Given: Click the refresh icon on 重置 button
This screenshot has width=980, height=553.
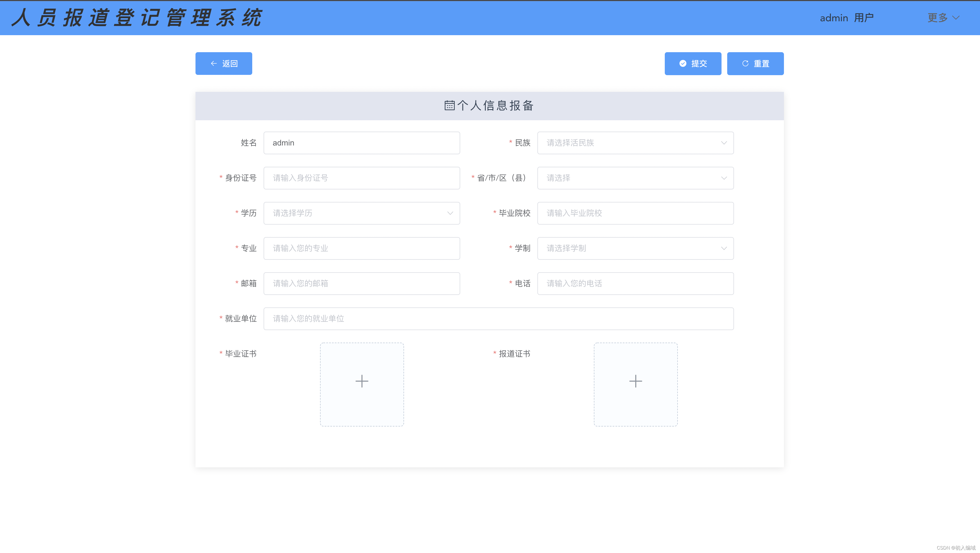Looking at the screenshot, I should click(x=745, y=63).
